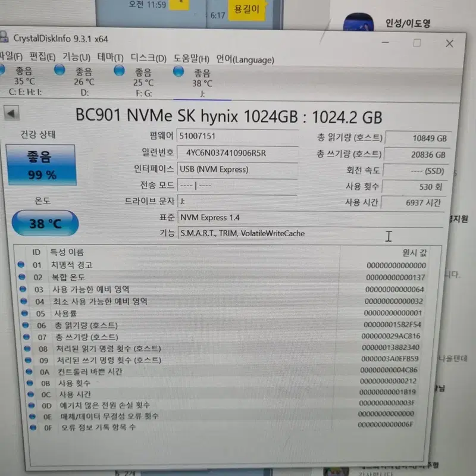The width and height of the screenshot is (476, 476).
Task: Click the firmware field 51007151
Action: click(237, 136)
